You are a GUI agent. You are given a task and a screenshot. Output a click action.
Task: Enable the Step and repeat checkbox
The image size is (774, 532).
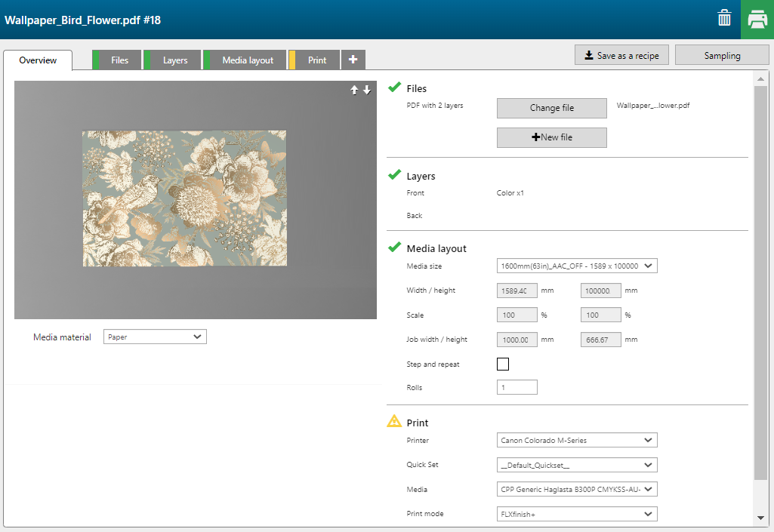tap(503, 364)
